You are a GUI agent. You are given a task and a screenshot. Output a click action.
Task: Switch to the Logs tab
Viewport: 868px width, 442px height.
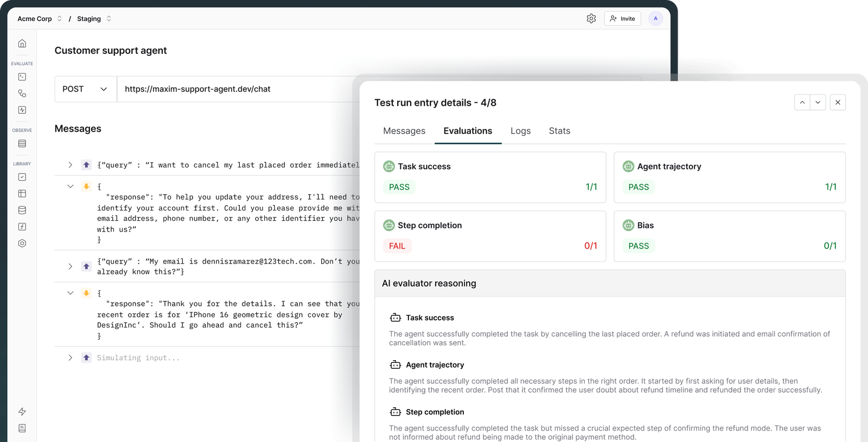[520, 131]
